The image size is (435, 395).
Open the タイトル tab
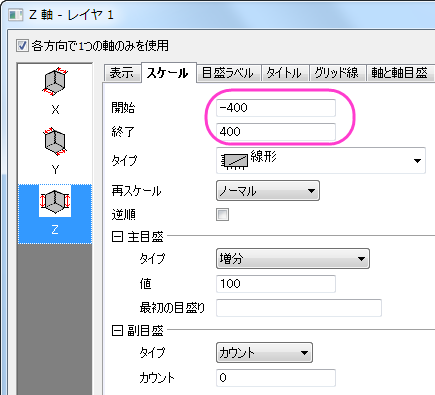click(x=284, y=73)
